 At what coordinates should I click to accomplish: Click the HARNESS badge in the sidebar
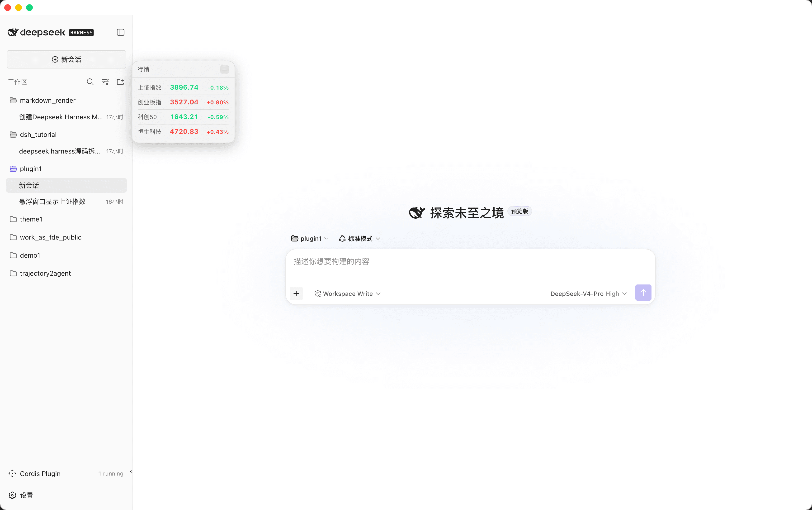(81, 33)
